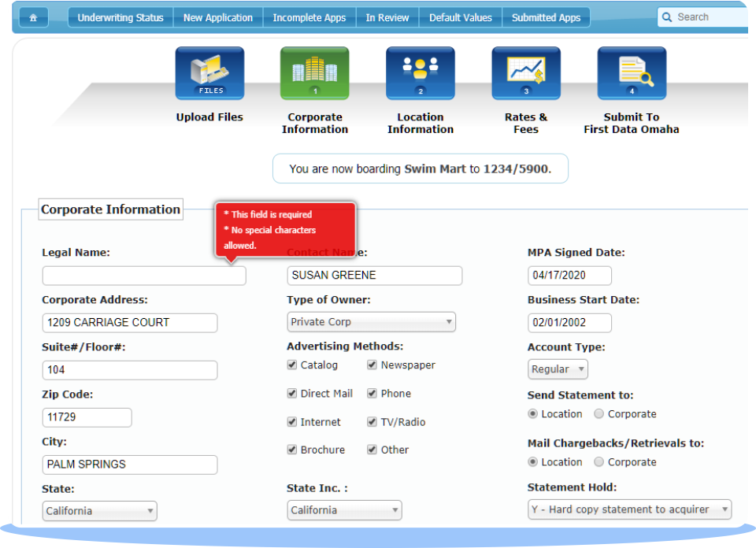Open In Review tab
The image size is (756, 548).
pyautogui.click(x=387, y=18)
